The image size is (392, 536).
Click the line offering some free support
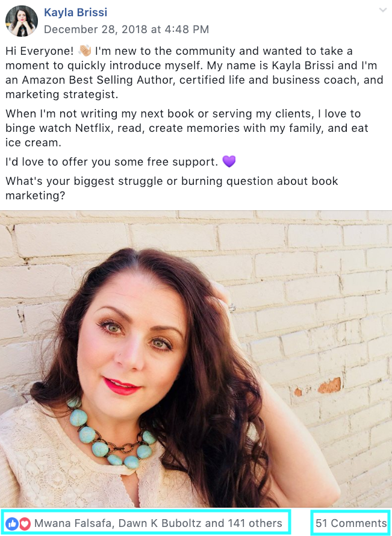click(120, 161)
